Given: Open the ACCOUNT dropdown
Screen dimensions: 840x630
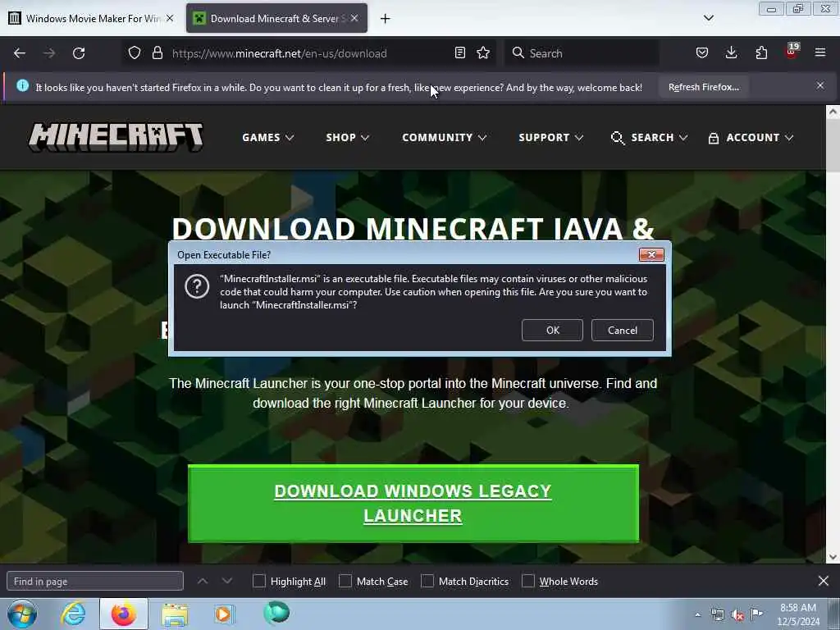Looking at the screenshot, I should tap(751, 138).
